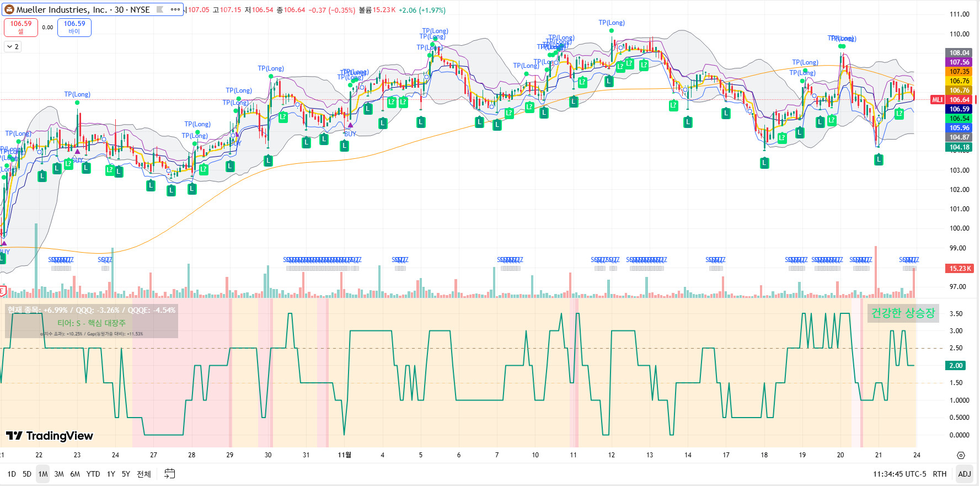This screenshot has width=980, height=486.
Task: Click the bright yellow 106.76 price label
Action: click(960, 81)
